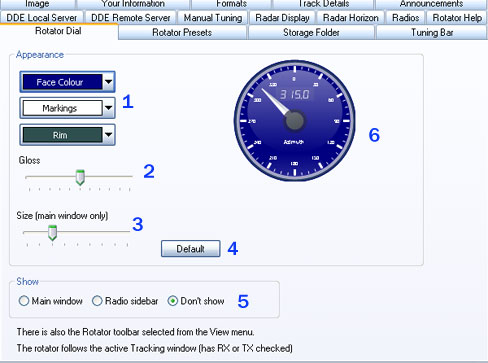The width and height of the screenshot is (488, 363).
Task: Click the dark green Rim swatch
Action: tap(62, 135)
